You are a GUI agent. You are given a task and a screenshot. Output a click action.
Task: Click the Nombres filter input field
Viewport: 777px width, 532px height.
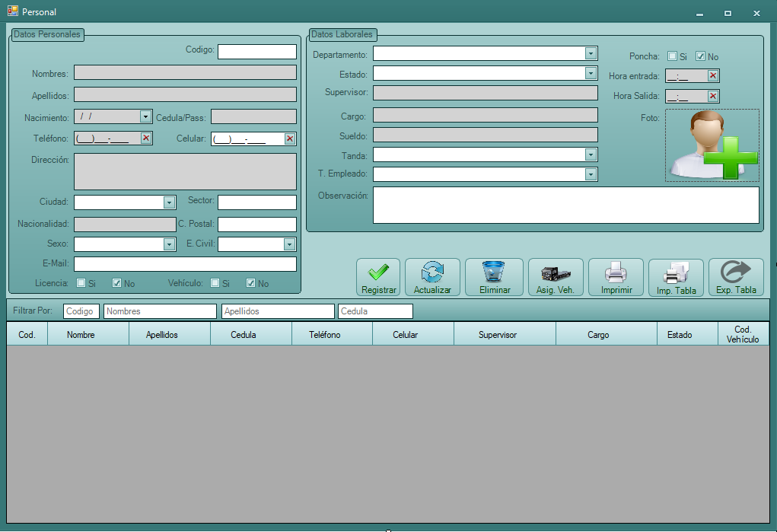160,311
